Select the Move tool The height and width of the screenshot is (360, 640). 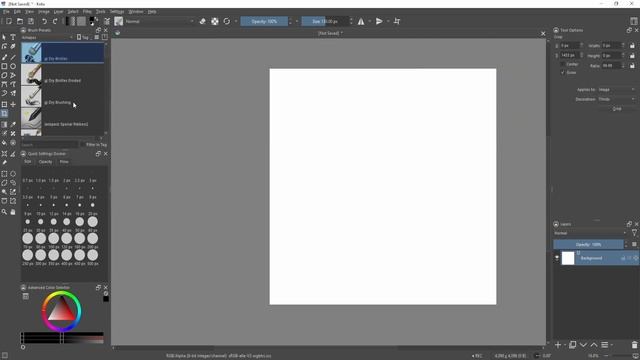click(13, 104)
